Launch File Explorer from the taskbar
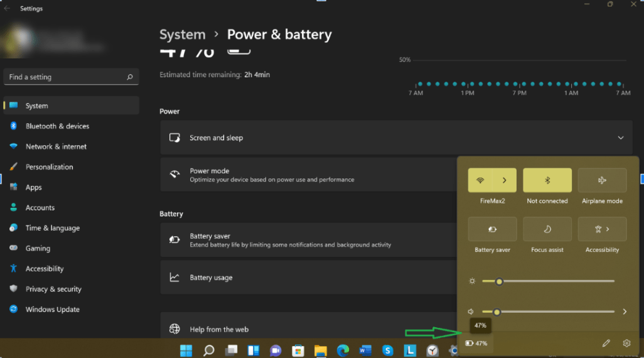The width and height of the screenshot is (644, 358). pos(320,350)
